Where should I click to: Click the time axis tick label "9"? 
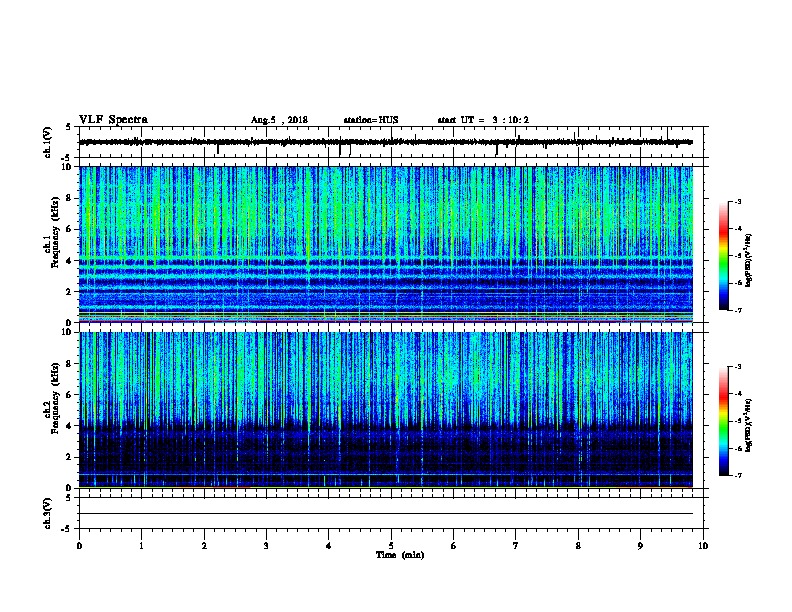pos(640,546)
